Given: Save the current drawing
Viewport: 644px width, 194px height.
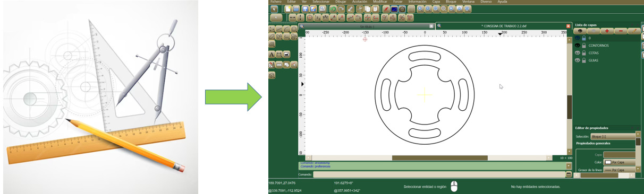Looking at the screenshot, I should (x=305, y=9).
